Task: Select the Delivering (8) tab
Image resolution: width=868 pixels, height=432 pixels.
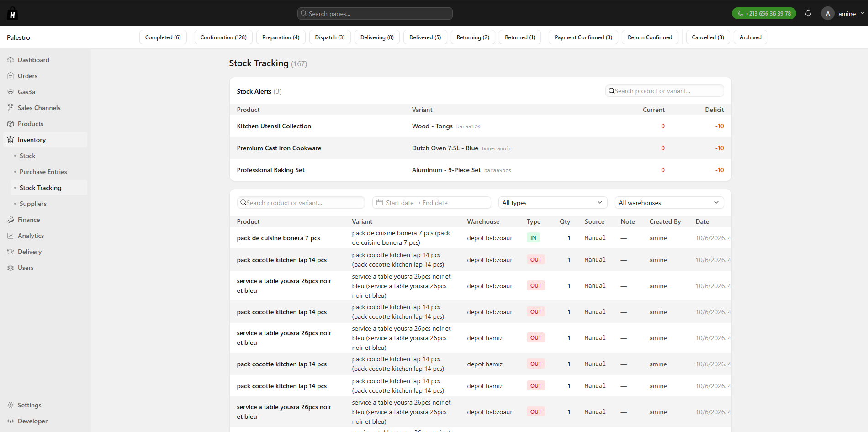Action: (x=377, y=37)
